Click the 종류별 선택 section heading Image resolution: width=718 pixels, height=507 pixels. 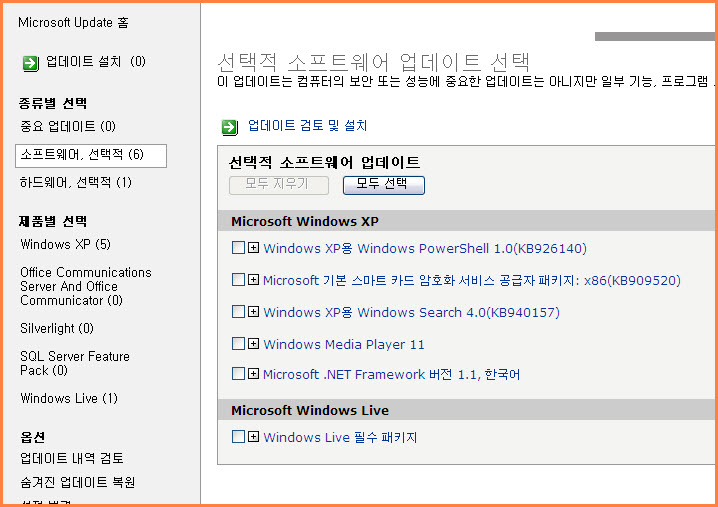click(53, 104)
